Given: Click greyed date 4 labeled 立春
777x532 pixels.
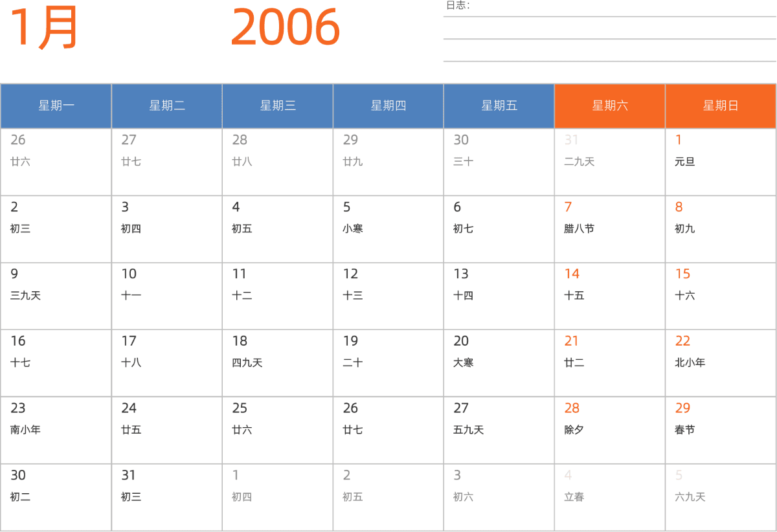Looking at the screenshot, I should [610, 498].
